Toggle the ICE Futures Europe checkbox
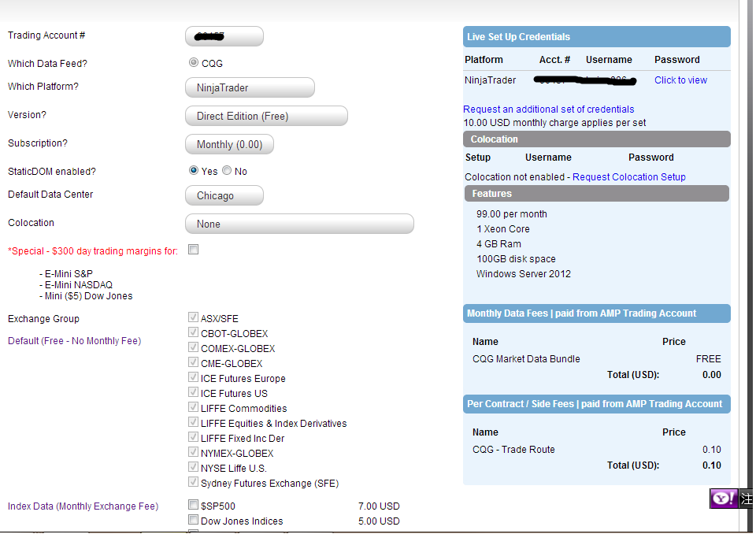756x534 pixels. point(194,377)
